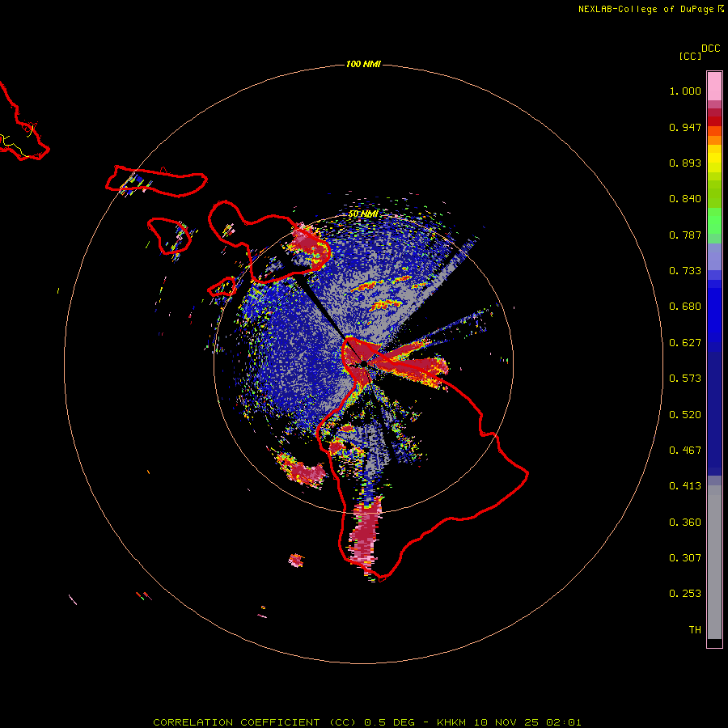This screenshot has height=728, width=728.
Task: Select the 0.627 scale value
Action: click(685, 343)
